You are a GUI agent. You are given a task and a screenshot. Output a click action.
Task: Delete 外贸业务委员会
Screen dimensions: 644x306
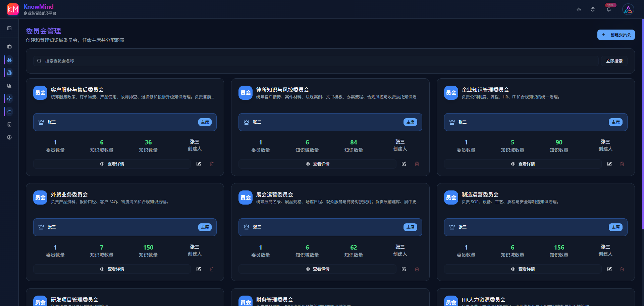212,269
